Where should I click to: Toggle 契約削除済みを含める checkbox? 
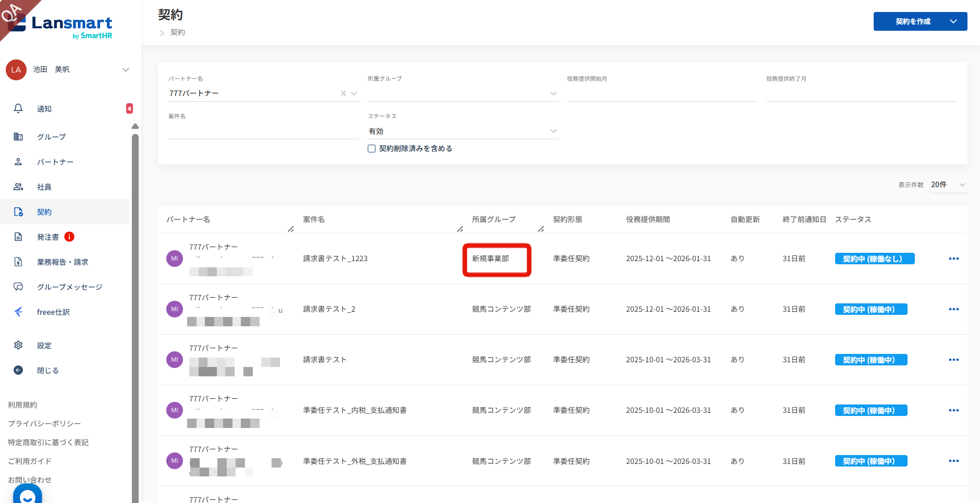(x=372, y=149)
